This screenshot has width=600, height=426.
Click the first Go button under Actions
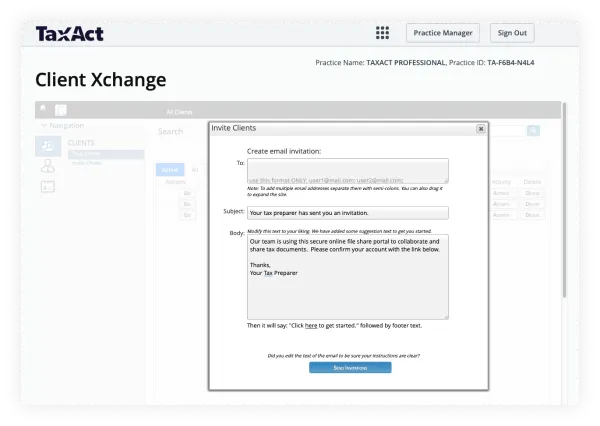pyautogui.click(x=187, y=193)
